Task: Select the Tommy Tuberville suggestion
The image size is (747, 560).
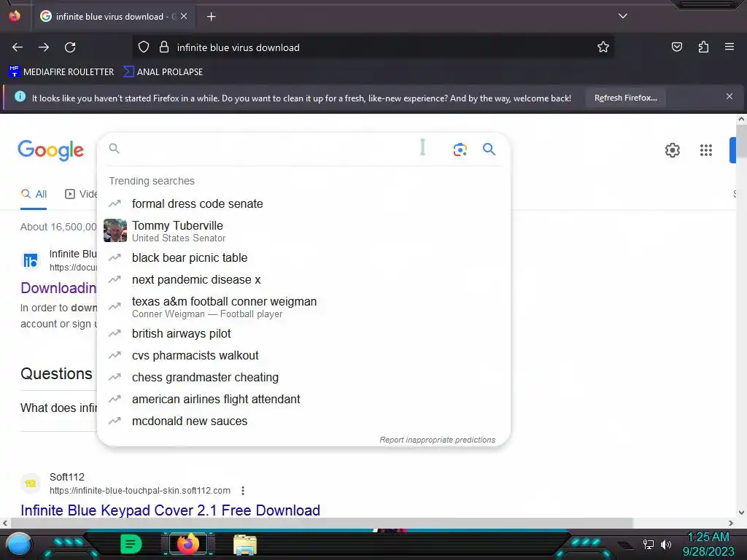Action: [x=303, y=231]
